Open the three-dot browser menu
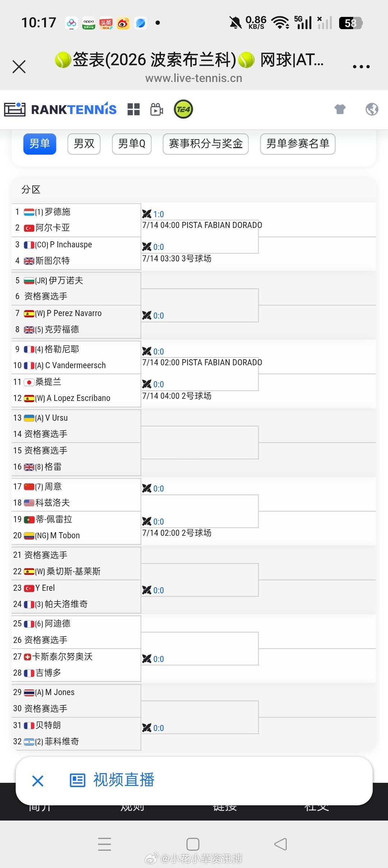Image resolution: width=388 pixels, height=868 pixels. tap(361, 67)
